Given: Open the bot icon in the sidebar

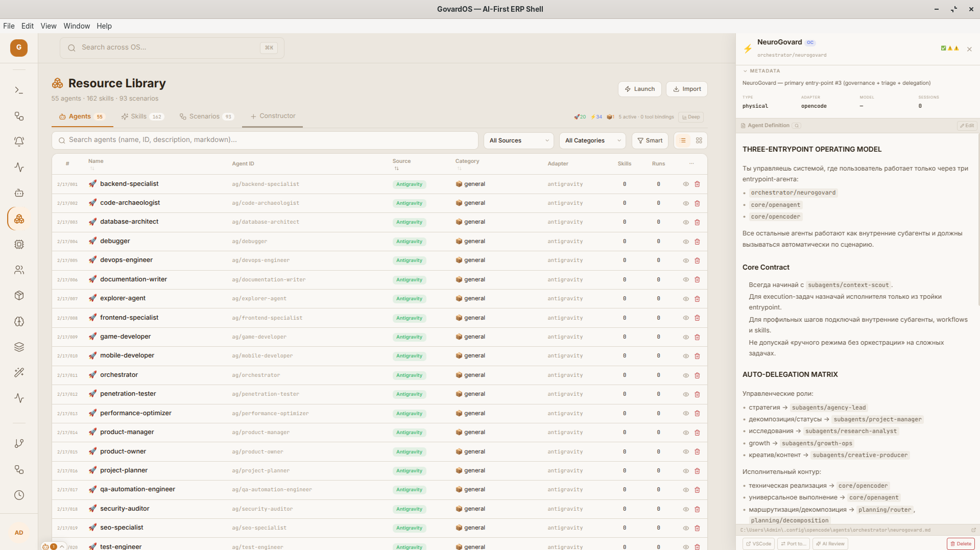Looking at the screenshot, I should click(19, 193).
